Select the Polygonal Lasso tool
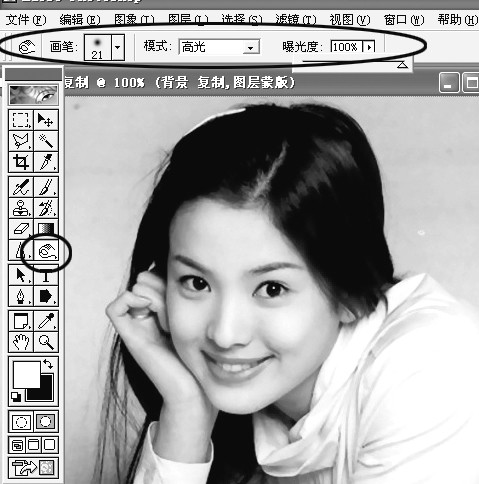479x484 pixels. (21, 141)
